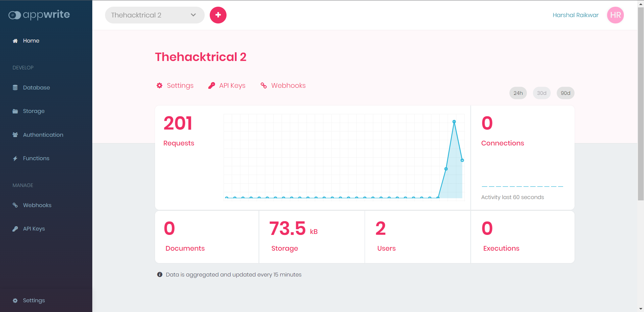Click the sidebar Settings gear icon

pyautogui.click(x=15, y=301)
